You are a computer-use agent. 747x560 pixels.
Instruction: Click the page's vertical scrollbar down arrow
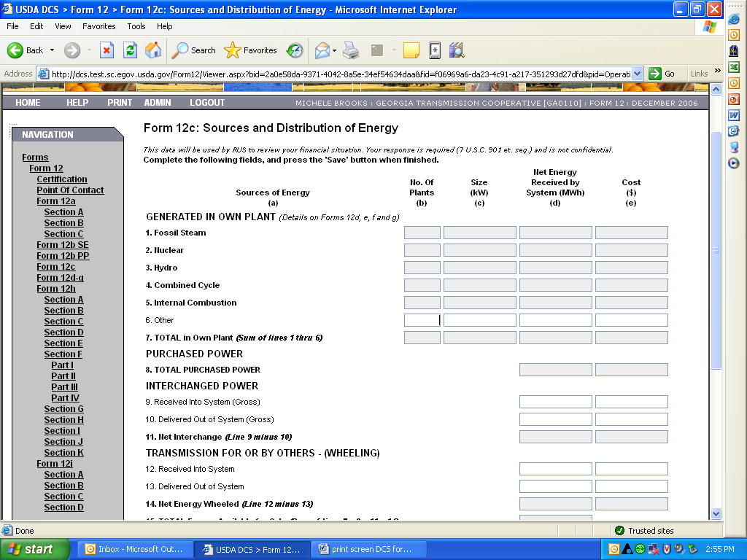(716, 513)
